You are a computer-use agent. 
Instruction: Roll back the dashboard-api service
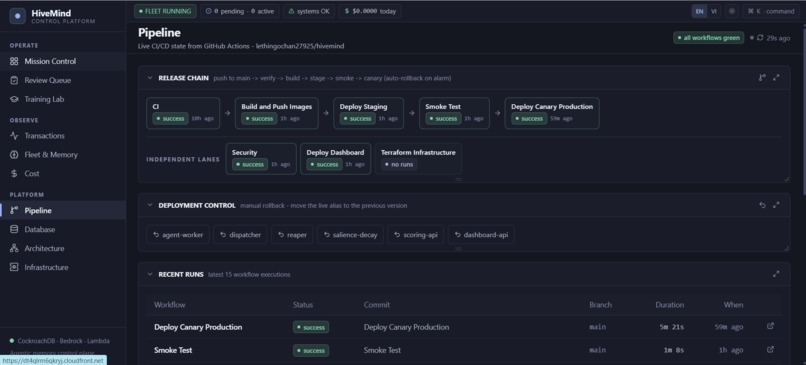[481, 234]
